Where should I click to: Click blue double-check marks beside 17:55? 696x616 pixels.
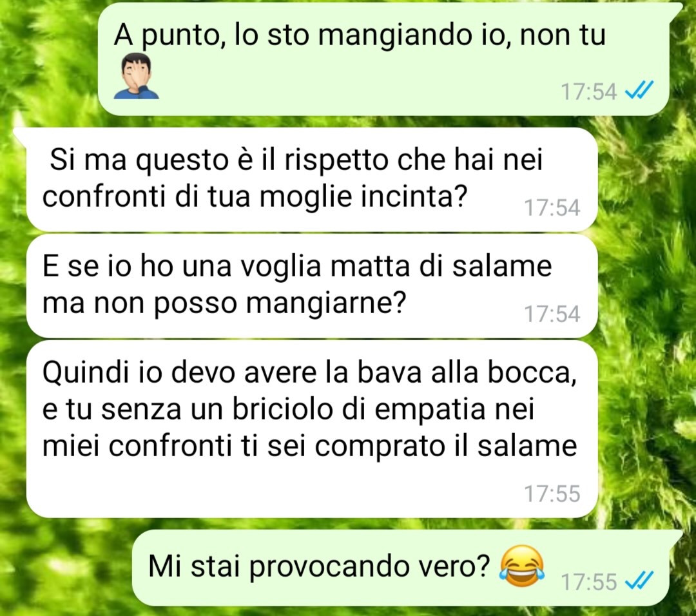coord(639,581)
